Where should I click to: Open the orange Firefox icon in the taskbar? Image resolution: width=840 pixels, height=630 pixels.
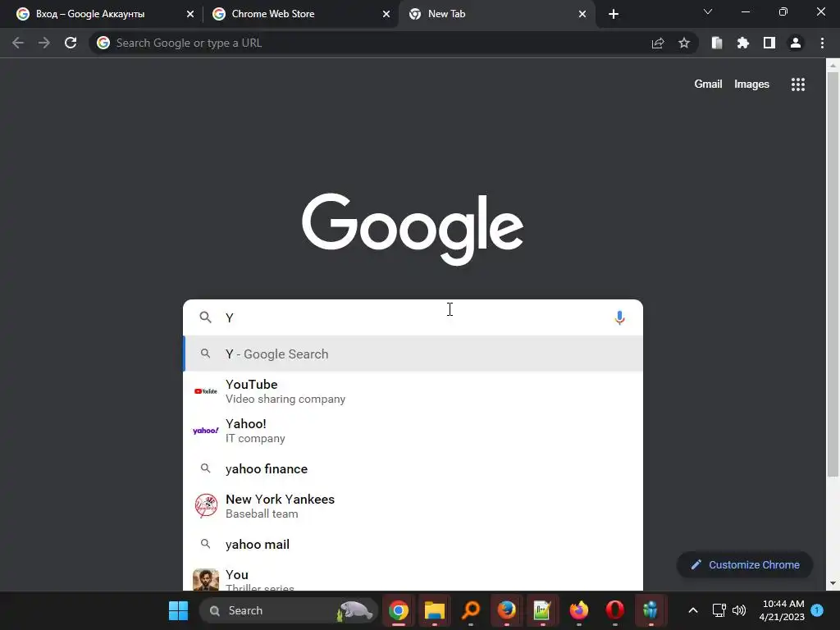(x=578, y=610)
